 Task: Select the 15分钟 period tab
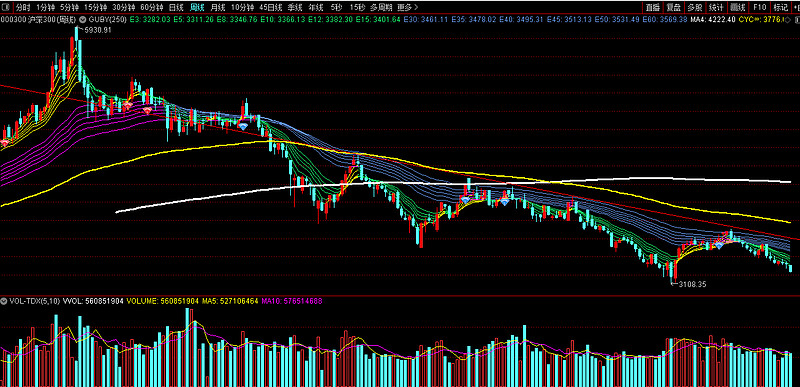point(95,7)
